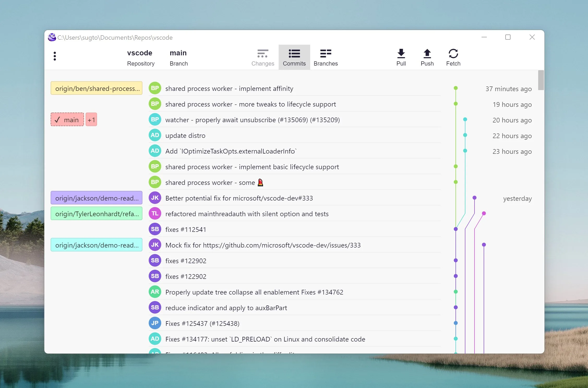Open the main Branch selector
Viewport: 588px width, 388px height.
tap(179, 58)
